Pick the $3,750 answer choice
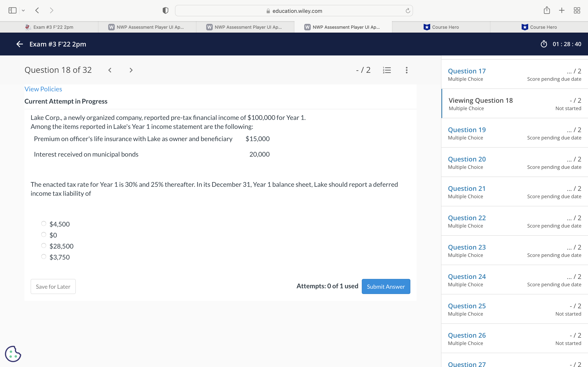This screenshot has height=367, width=588. point(44,256)
